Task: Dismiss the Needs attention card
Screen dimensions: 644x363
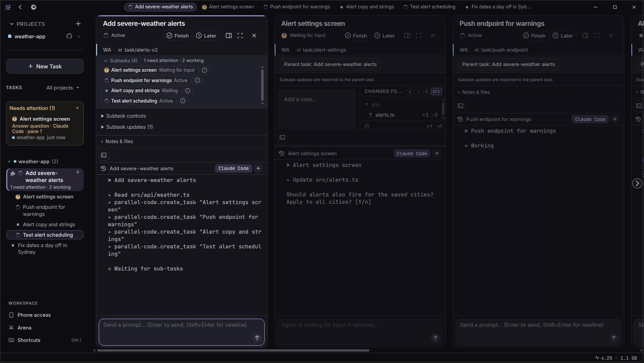Action: [77, 108]
